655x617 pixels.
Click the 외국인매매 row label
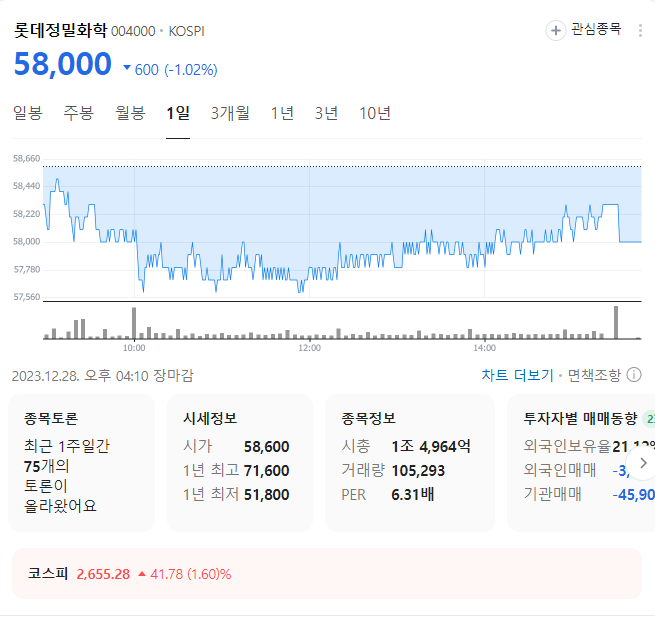[560, 470]
